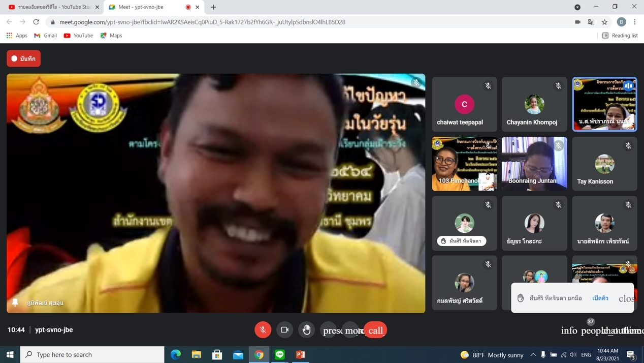644x363 pixels.
Task: Open the present now option
Action: pyautogui.click(x=329, y=330)
